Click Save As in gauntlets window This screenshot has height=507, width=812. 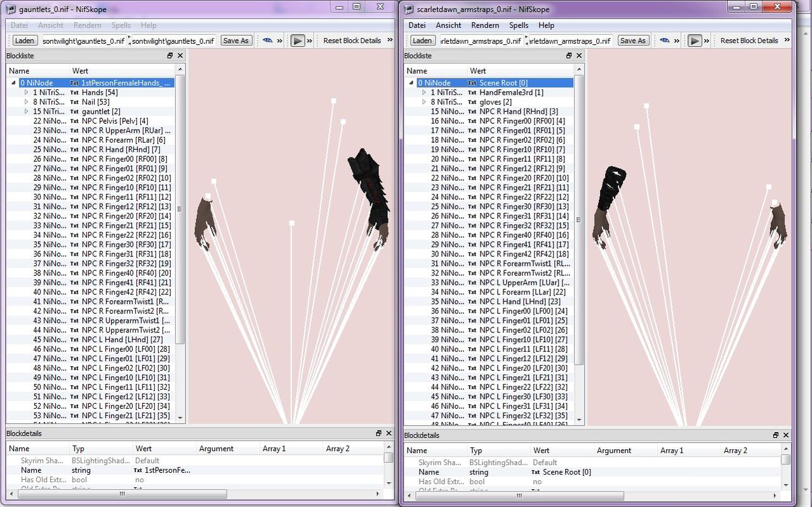[x=236, y=41]
